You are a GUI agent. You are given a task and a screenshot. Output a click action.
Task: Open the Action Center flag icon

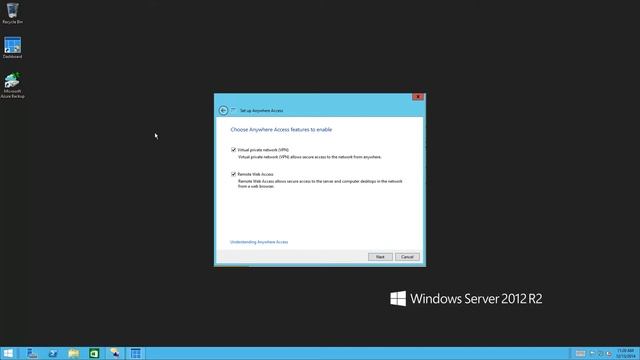tap(593, 353)
